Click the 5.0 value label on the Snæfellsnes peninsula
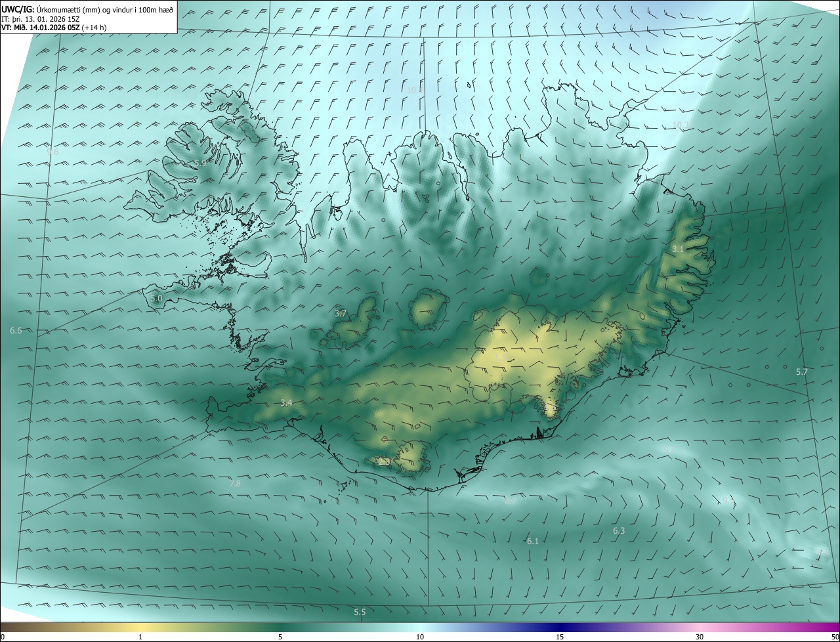The width and height of the screenshot is (840, 642). coord(156,298)
